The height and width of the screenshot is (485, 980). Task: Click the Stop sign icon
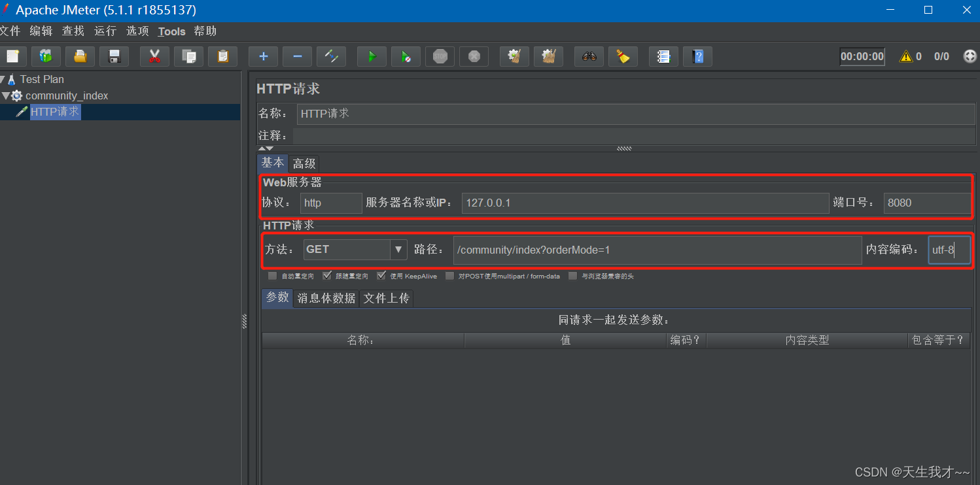point(440,56)
